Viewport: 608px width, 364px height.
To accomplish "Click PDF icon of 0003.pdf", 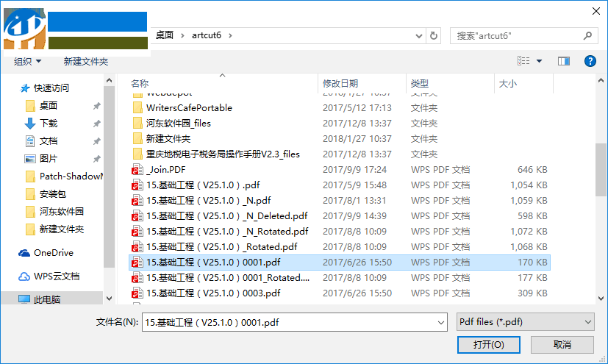I will pos(137,293).
